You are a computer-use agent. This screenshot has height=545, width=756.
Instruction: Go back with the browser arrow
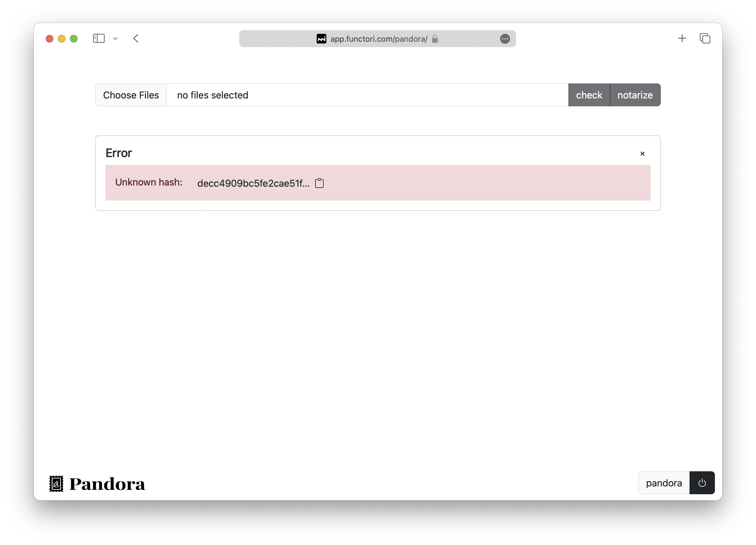point(136,39)
